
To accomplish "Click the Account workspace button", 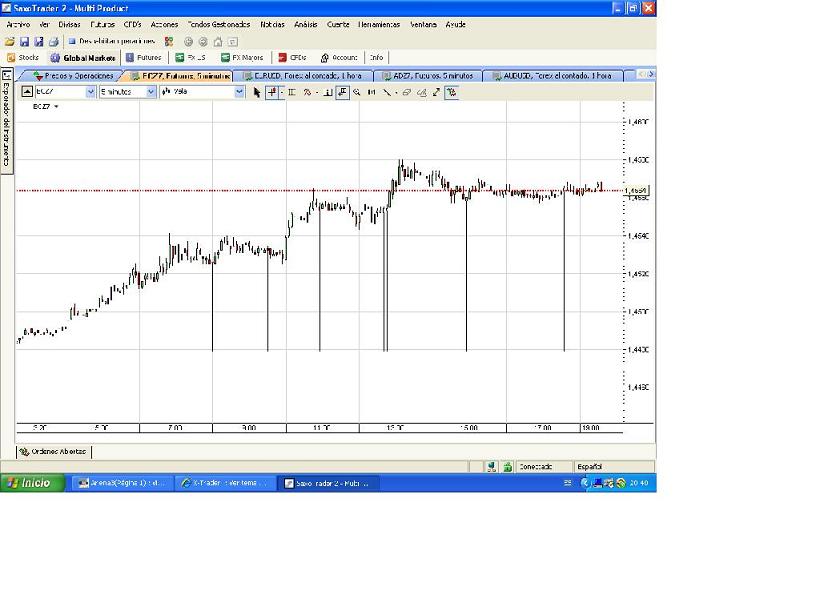I will (339, 58).
